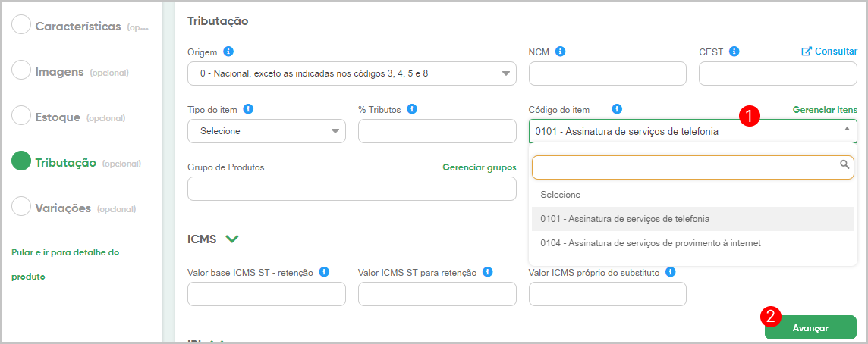Select the green Tributação step circle
Viewport: 868px width, 344px height.
tap(21, 161)
